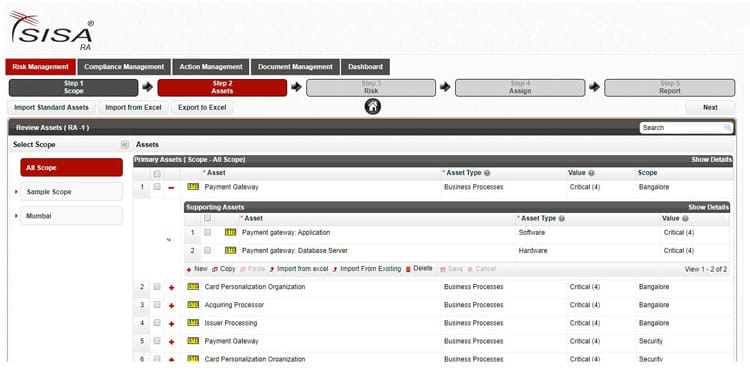
Task: Click the search magnifier icon
Action: coord(727,128)
